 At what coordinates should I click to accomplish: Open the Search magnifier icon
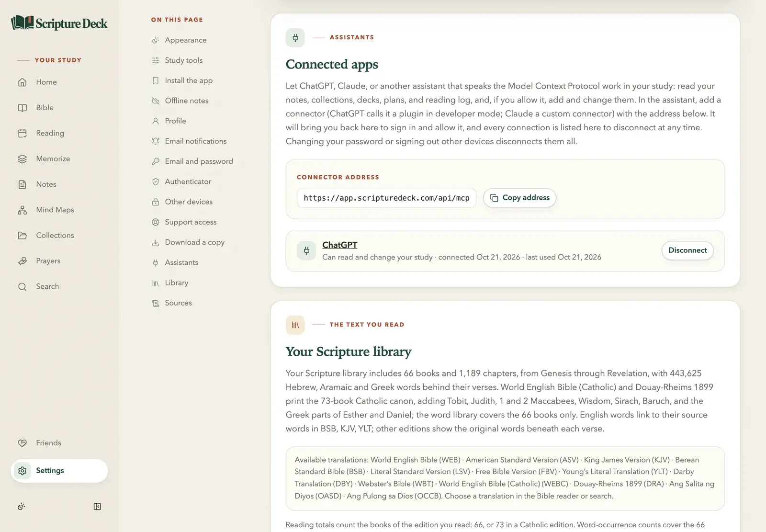[23, 286]
